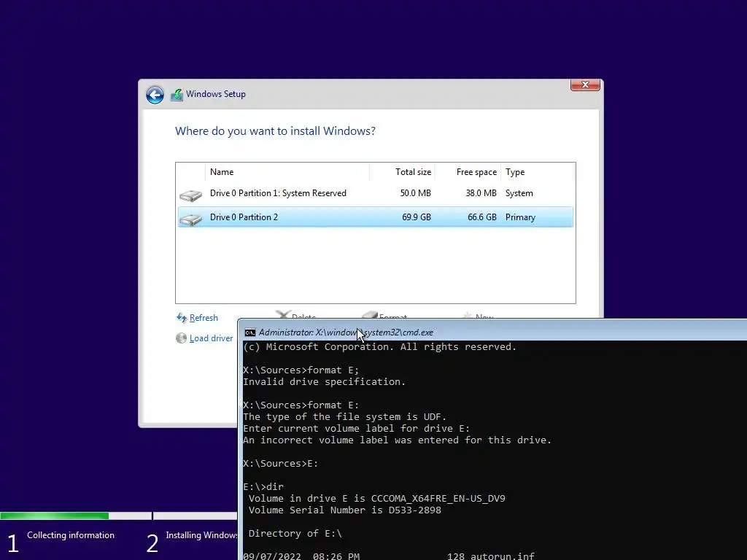
Task: Click the Windows Setup title icon
Action: (177, 94)
